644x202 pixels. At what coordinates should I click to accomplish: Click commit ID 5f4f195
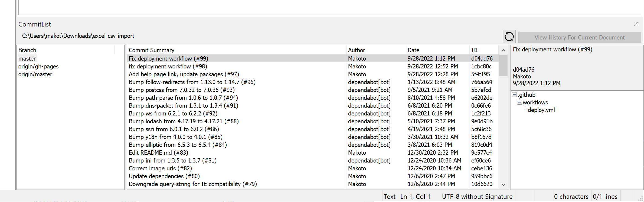480,74
